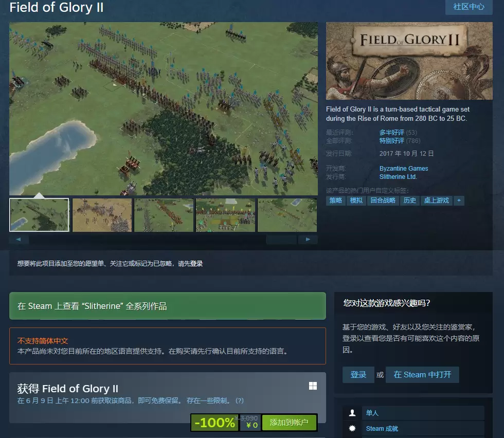The height and width of the screenshot is (438, 504).
Task: Open the 特别好评 all reviews link
Action: 391,141
